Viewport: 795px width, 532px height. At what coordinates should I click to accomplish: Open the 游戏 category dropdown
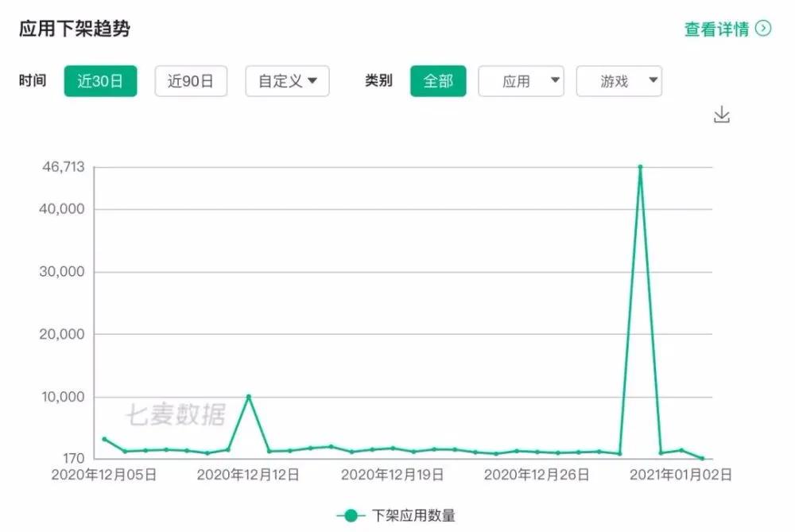[619, 80]
